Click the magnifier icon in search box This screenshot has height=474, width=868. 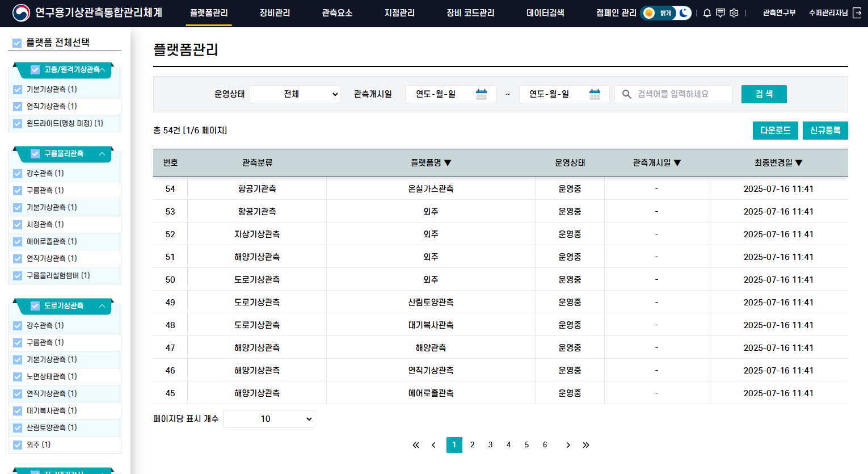click(627, 94)
